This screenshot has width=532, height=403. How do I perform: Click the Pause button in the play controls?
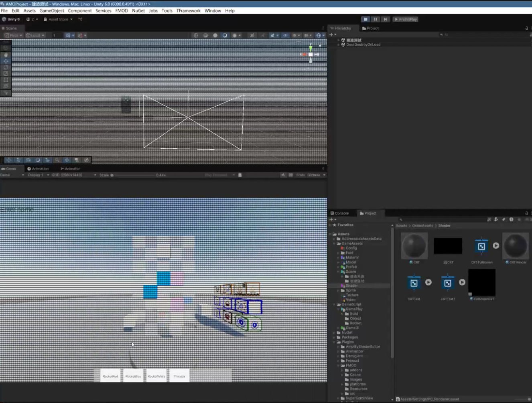click(x=375, y=19)
